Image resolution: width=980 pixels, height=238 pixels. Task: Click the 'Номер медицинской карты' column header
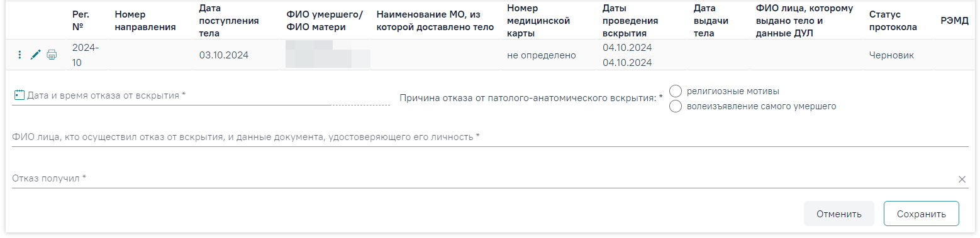tap(538, 21)
